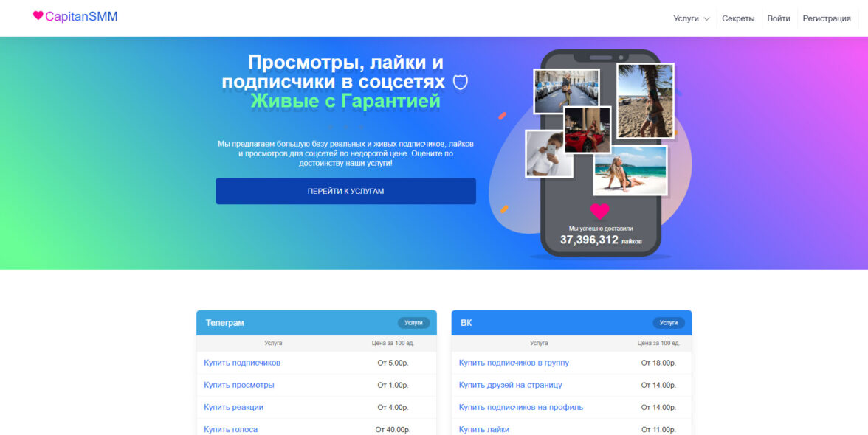Image resolution: width=868 pixels, height=435 pixels.
Task: Open the CapitanSMM home link
Action: 81,16
